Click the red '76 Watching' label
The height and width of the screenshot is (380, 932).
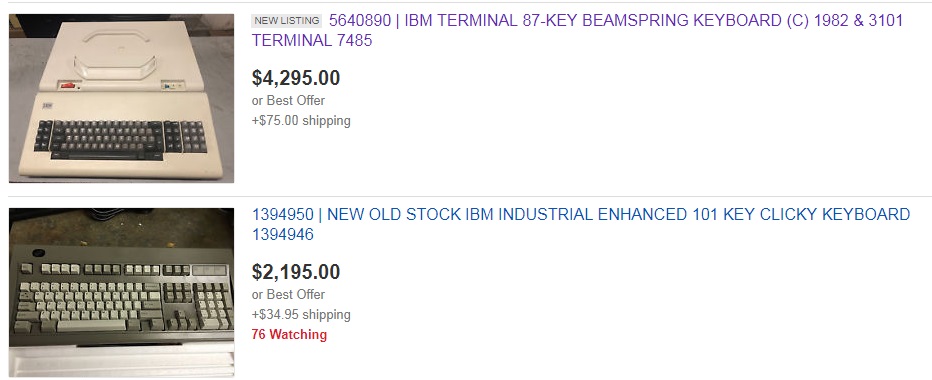point(289,334)
